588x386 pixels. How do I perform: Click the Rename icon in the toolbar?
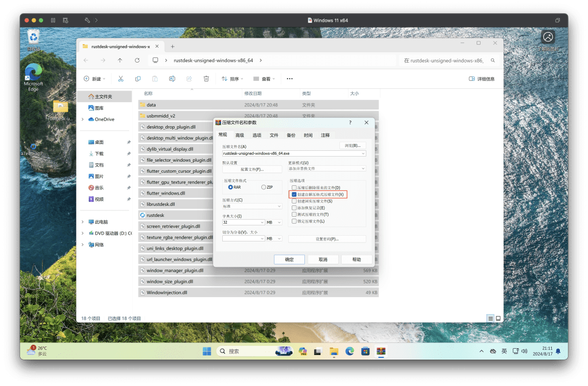click(x=171, y=79)
